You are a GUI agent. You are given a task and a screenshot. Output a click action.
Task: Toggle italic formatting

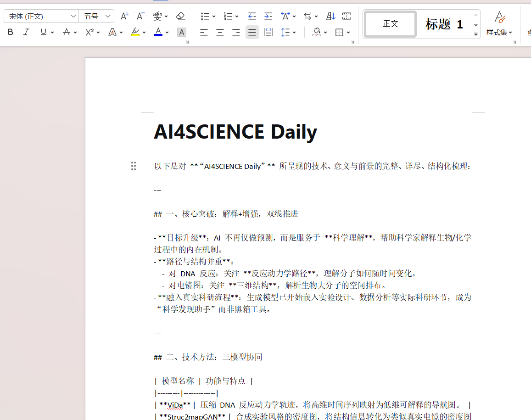(x=26, y=32)
